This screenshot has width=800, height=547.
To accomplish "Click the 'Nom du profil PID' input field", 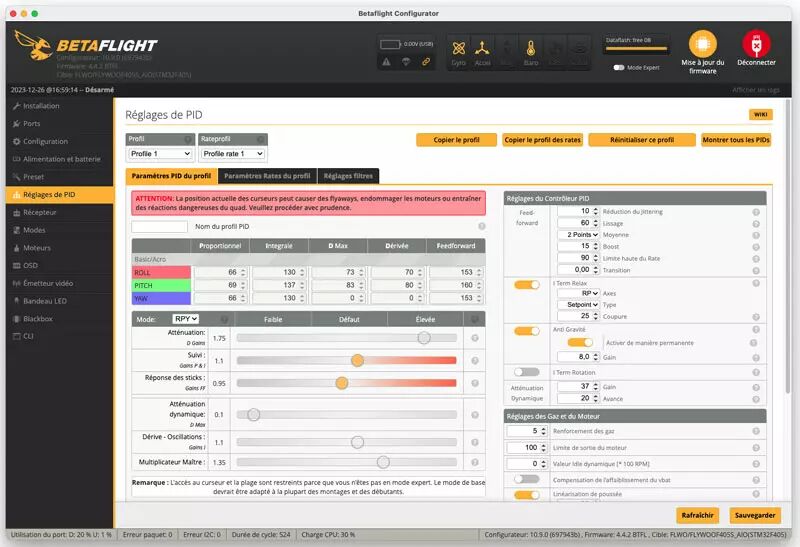I will pyautogui.click(x=159, y=227).
